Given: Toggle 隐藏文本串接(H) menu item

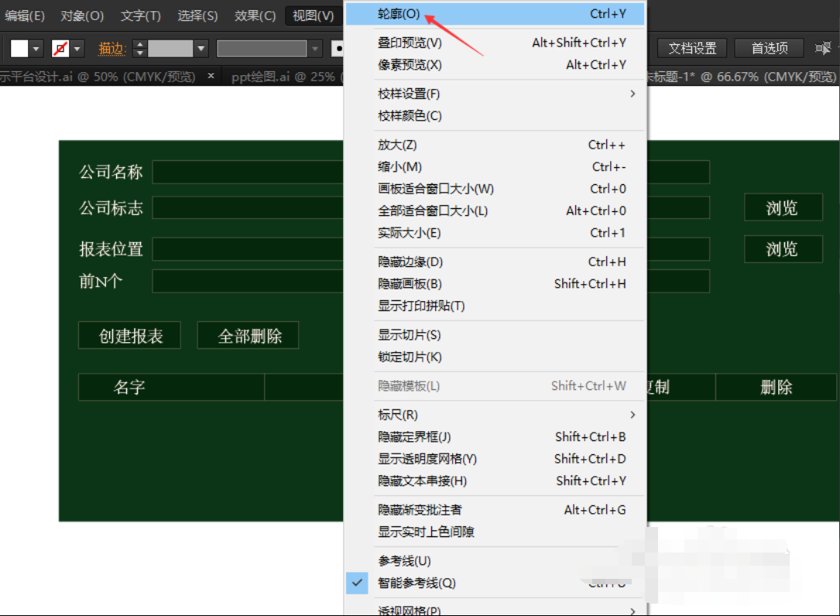Looking at the screenshot, I should [x=495, y=481].
